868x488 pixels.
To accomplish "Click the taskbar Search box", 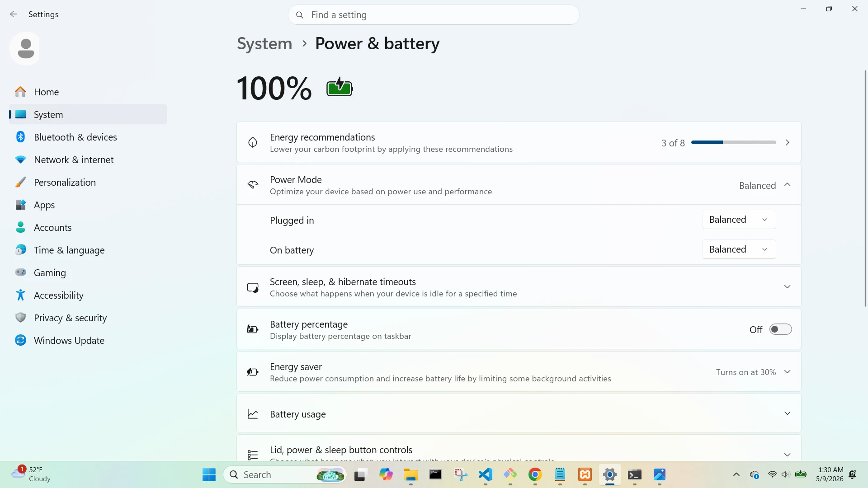I will 285,475.
